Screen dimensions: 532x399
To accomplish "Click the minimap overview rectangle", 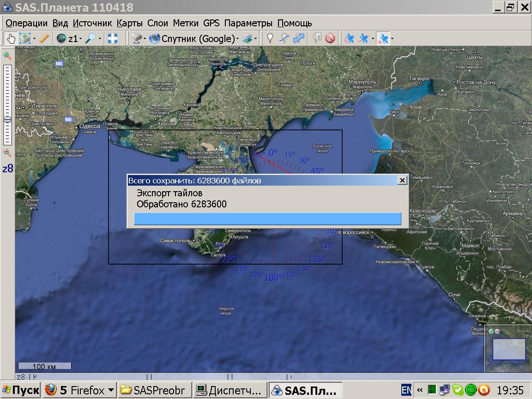I will pos(509,349).
